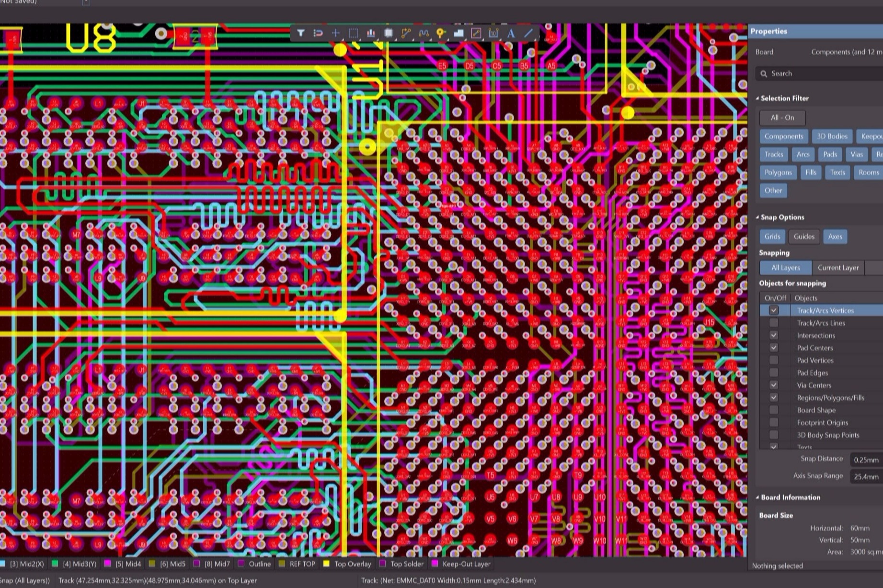Enable Board Shape snapping checkbox
Viewport: 883px width, 588px height.
tap(773, 410)
